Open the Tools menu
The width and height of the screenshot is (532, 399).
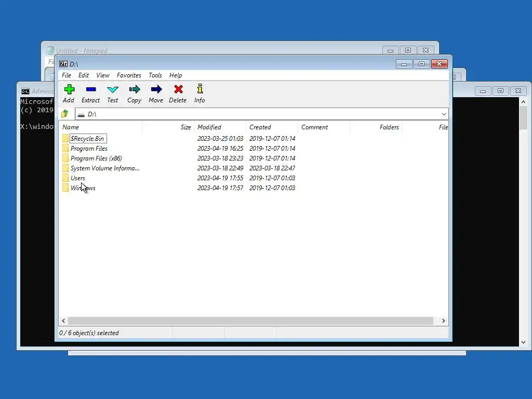(x=155, y=75)
